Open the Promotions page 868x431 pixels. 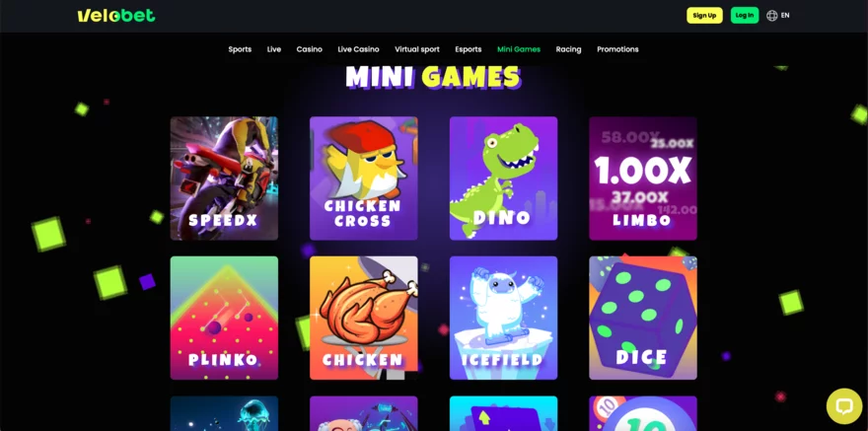coord(617,49)
